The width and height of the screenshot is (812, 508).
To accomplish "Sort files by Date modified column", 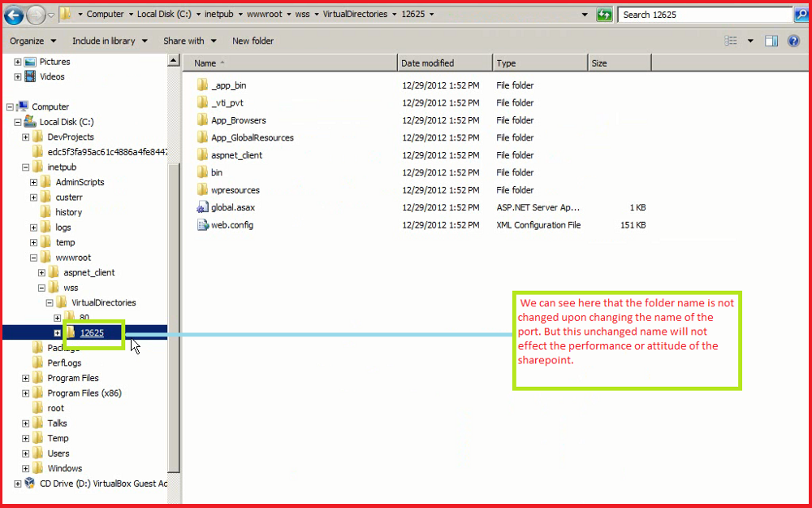I will pos(428,63).
